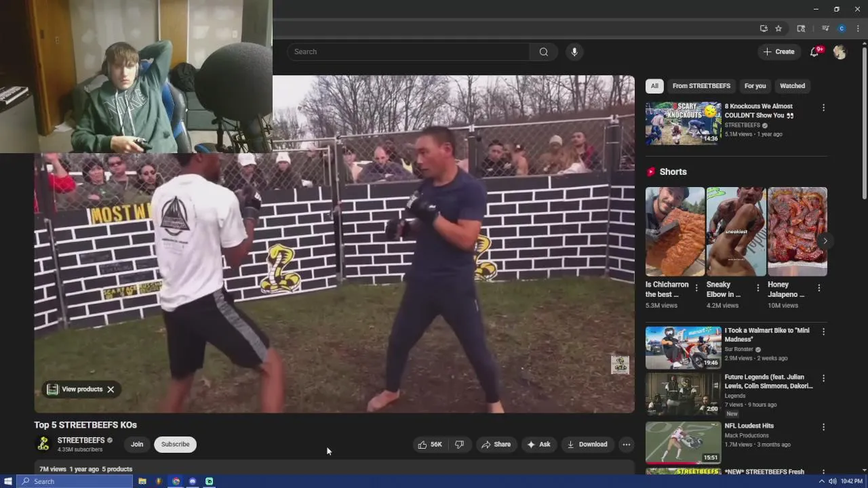Viewport: 868px width, 488px height.
Task: Click the Join membership button
Action: tap(137, 445)
